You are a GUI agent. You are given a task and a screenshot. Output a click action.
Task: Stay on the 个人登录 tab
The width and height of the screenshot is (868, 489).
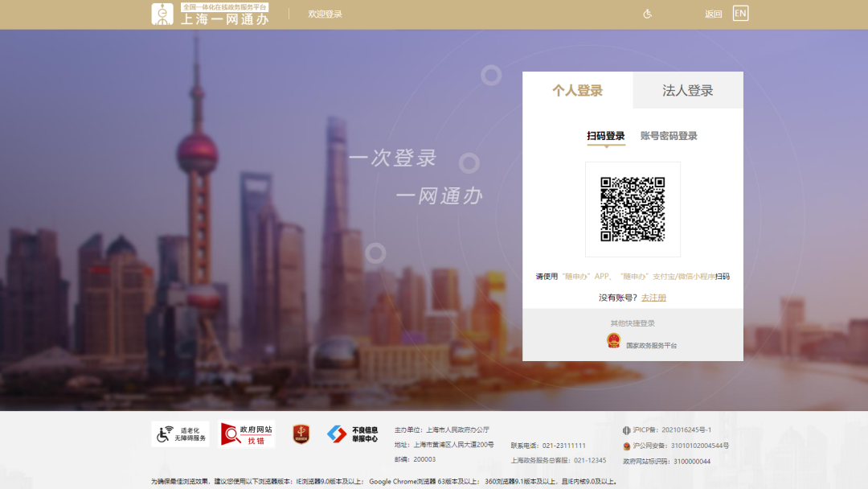[x=578, y=89]
